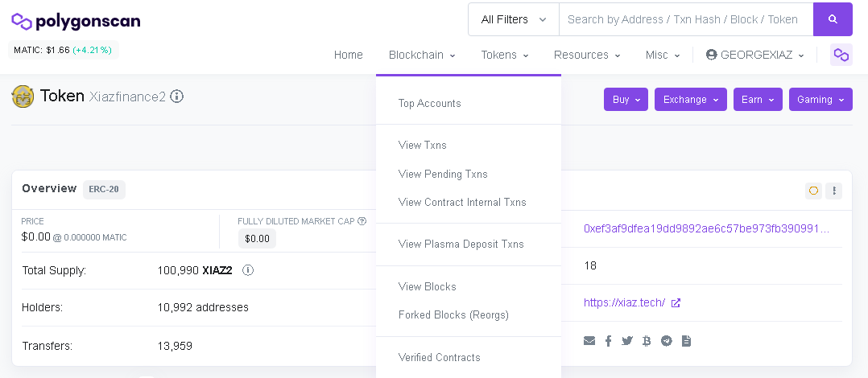Select View Pending Txns menu entry
This screenshot has height=378, width=868.
pyautogui.click(x=443, y=174)
